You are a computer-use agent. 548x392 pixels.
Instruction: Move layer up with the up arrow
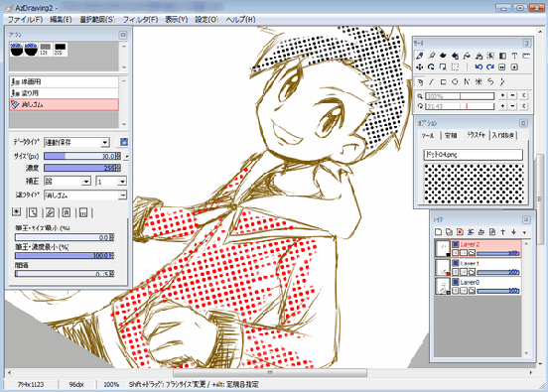pyautogui.click(x=503, y=232)
